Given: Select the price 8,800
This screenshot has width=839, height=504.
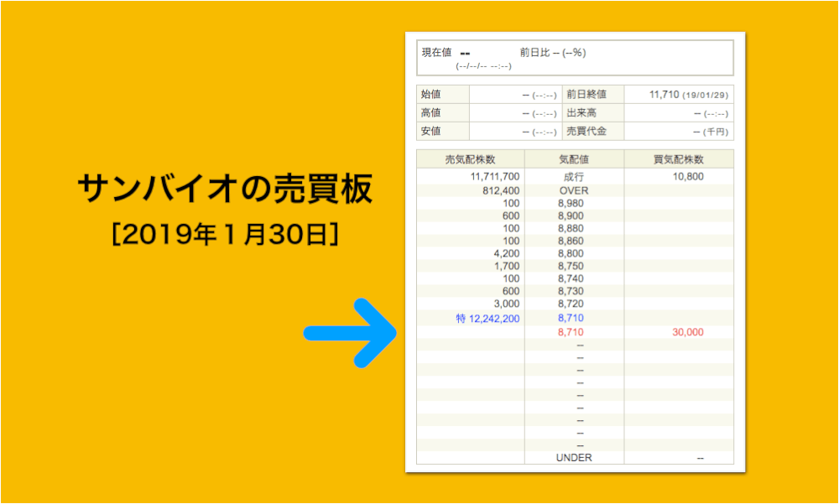Looking at the screenshot, I should pyautogui.click(x=571, y=253).
